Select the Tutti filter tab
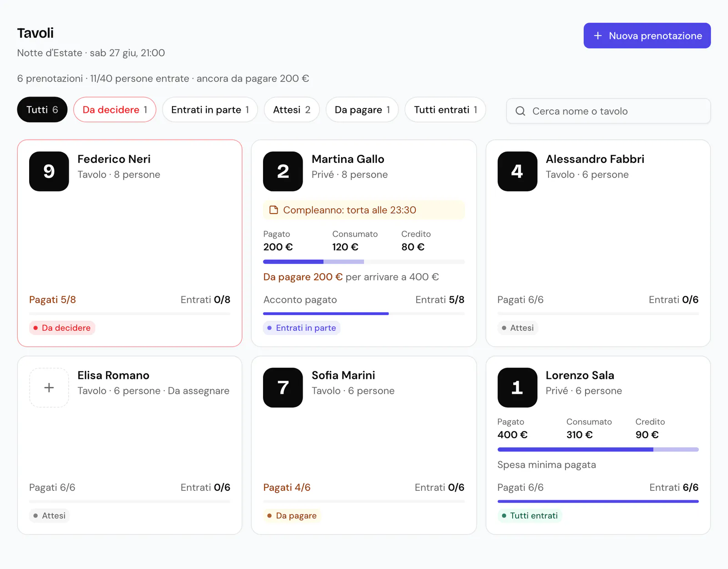 pos(42,110)
